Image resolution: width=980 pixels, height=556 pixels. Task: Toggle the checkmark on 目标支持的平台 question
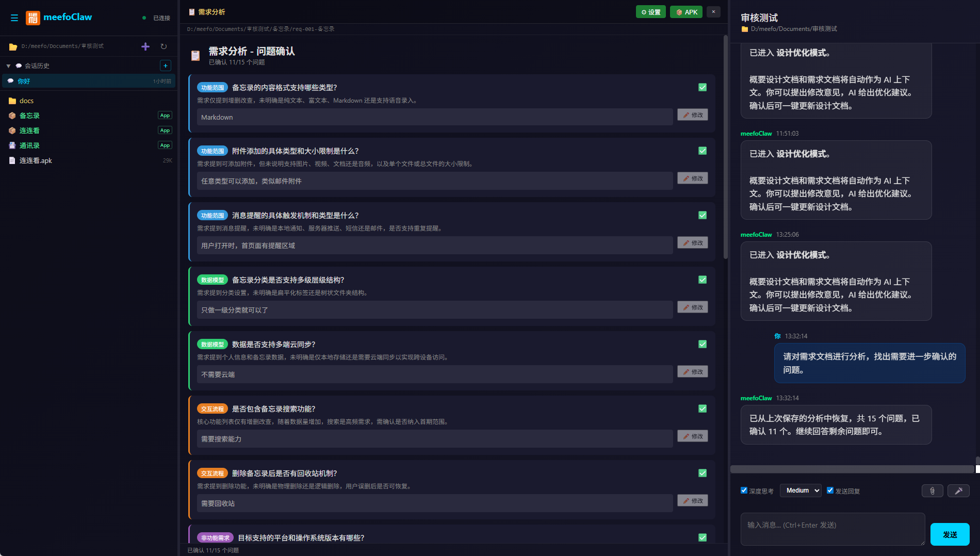[703, 537]
